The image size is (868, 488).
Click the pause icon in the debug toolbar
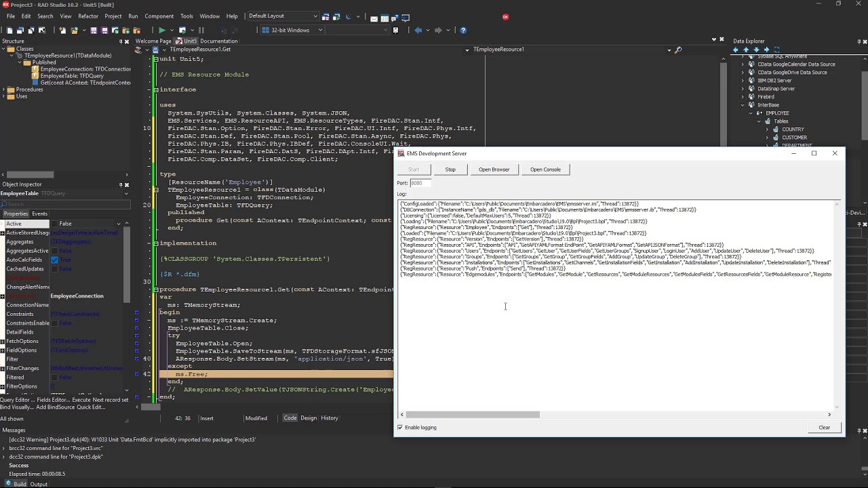201,30
